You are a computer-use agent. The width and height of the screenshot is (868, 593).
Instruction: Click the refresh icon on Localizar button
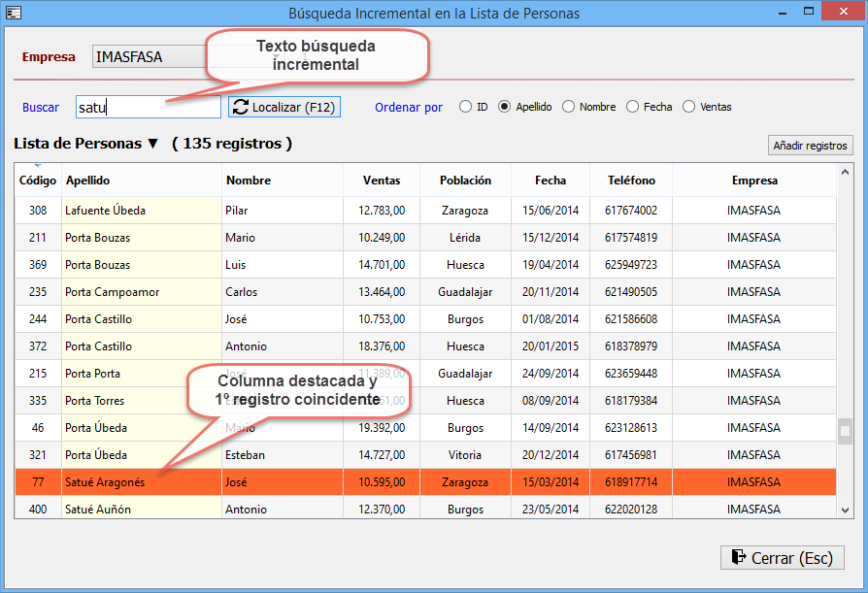tap(241, 107)
